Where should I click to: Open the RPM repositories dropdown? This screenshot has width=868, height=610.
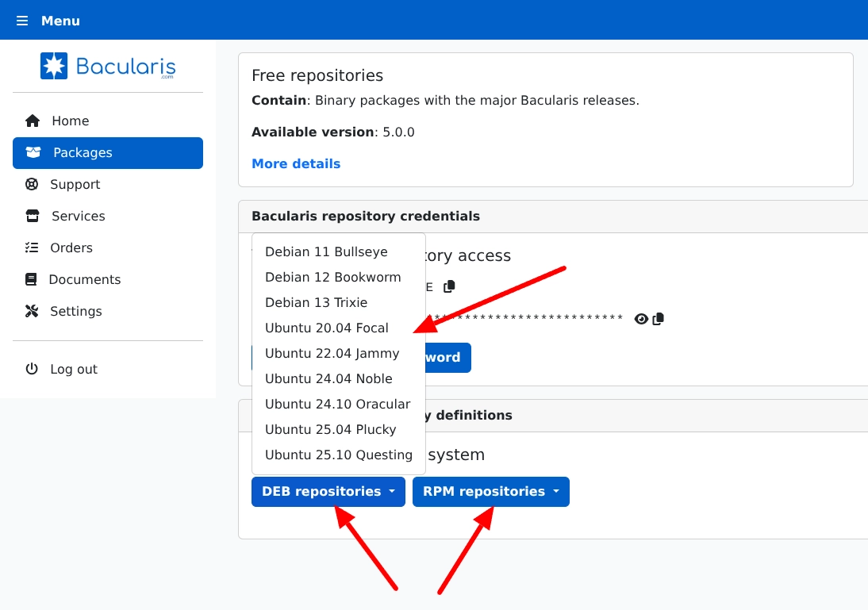(x=490, y=492)
